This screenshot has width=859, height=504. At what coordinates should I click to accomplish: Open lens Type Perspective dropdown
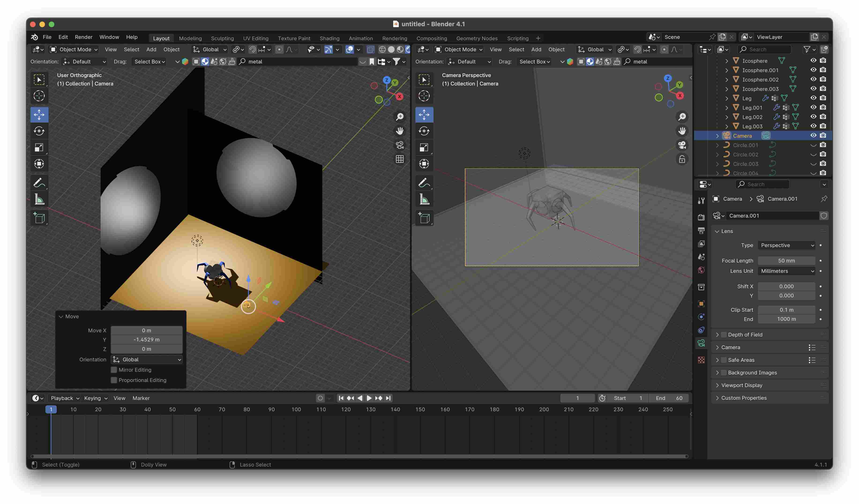(787, 245)
